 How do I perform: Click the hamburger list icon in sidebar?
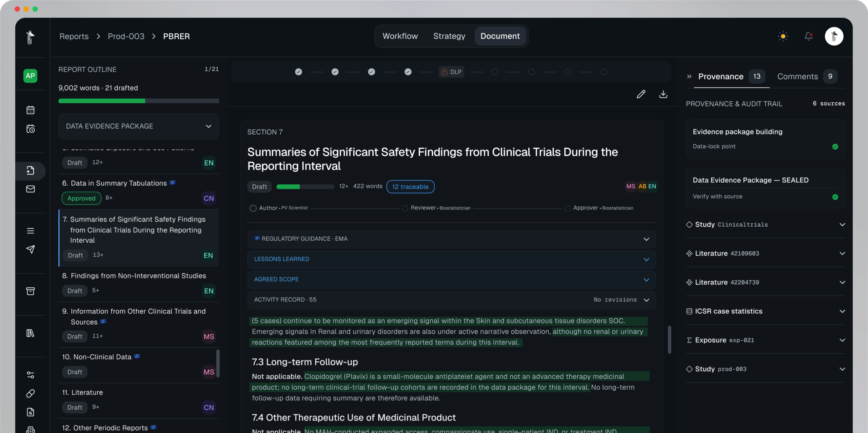coord(31,231)
